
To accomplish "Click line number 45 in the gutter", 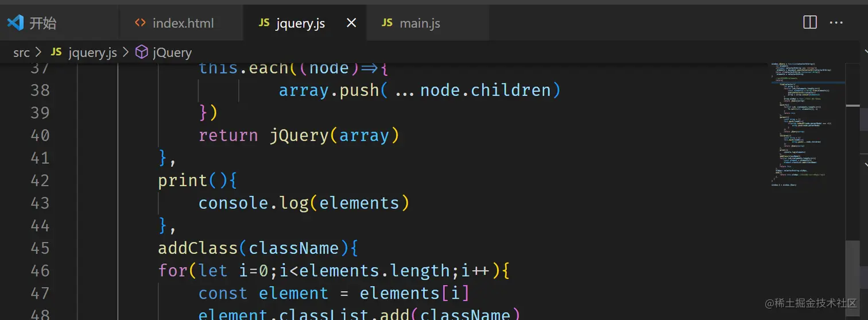I will coord(40,248).
